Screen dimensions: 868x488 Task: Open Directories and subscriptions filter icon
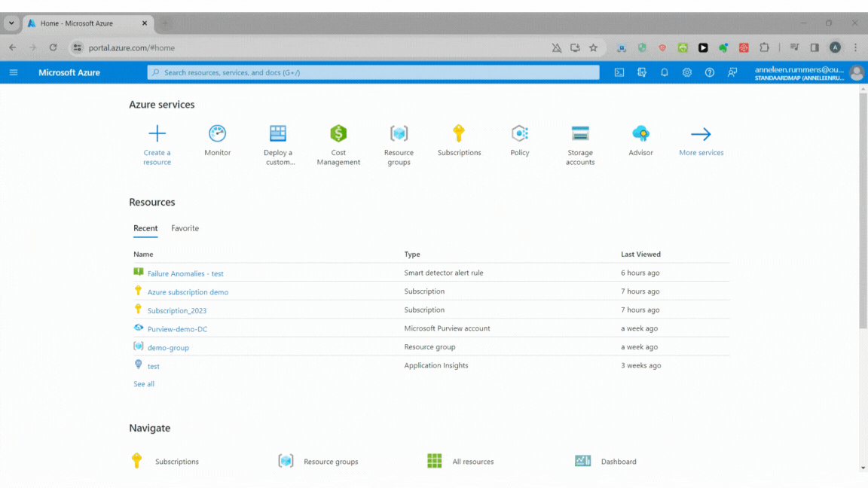[642, 72]
